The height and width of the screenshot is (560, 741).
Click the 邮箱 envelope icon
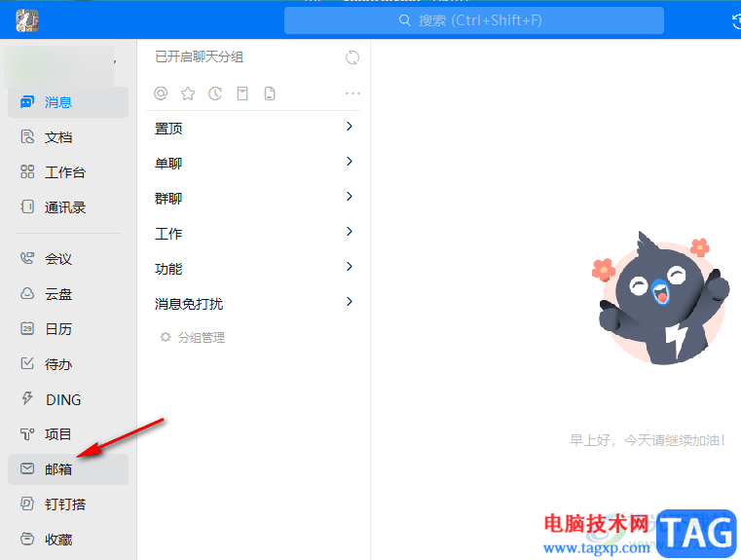tap(27, 468)
